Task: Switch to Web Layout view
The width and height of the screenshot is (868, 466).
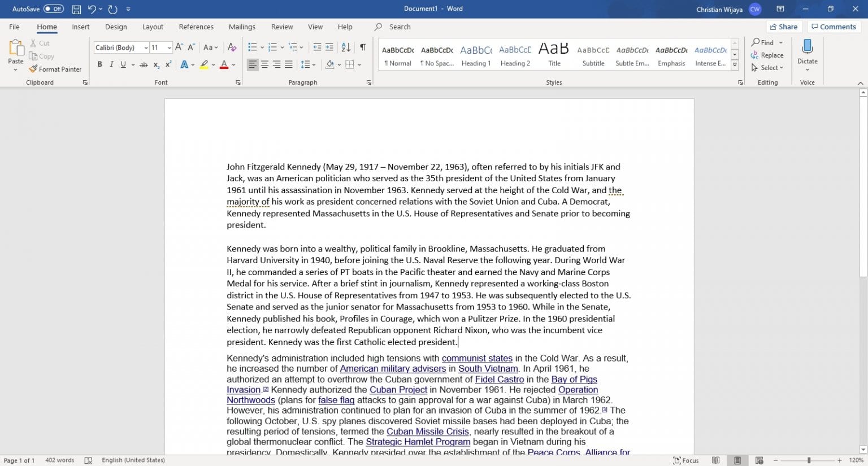Action: 759,460
